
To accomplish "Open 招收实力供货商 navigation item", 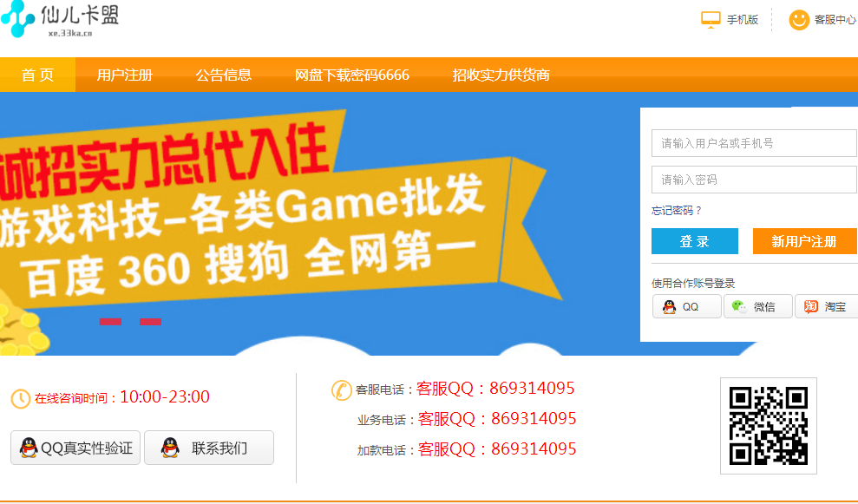I will click(501, 75).
